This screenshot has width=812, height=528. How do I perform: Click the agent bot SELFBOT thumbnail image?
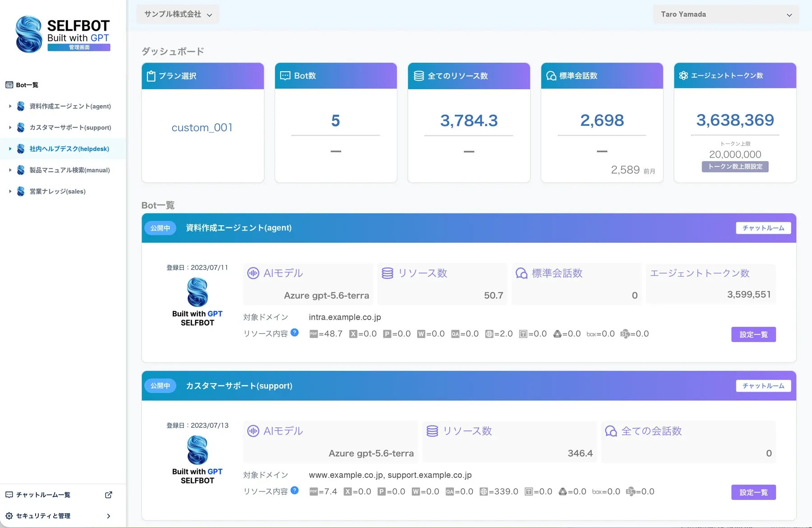(197, 302)
